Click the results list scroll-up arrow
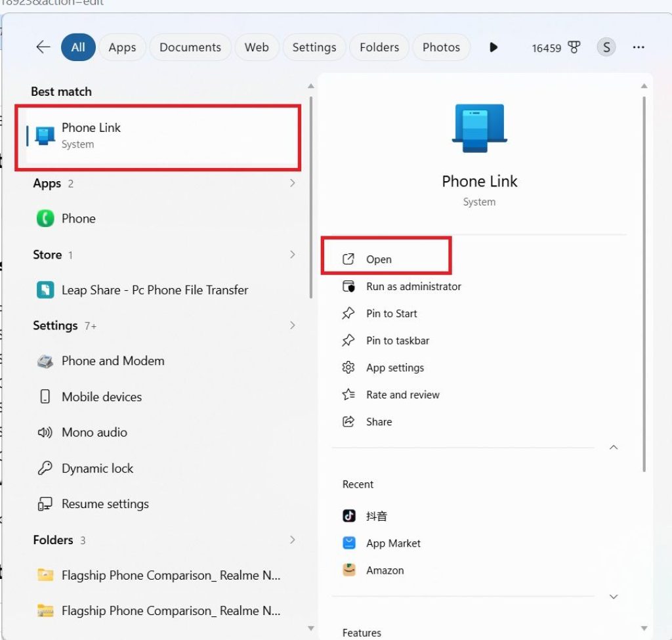 click(310, 86)
